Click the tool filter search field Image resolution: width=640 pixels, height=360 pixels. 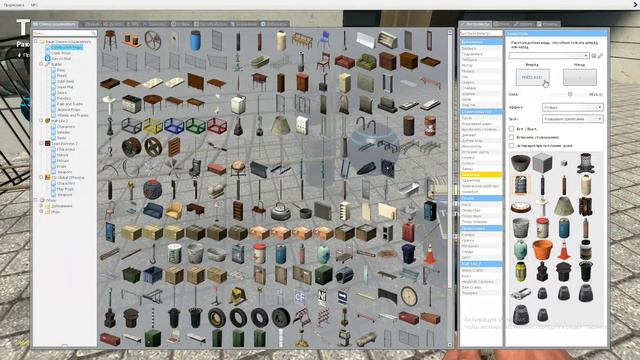point(481,33)
